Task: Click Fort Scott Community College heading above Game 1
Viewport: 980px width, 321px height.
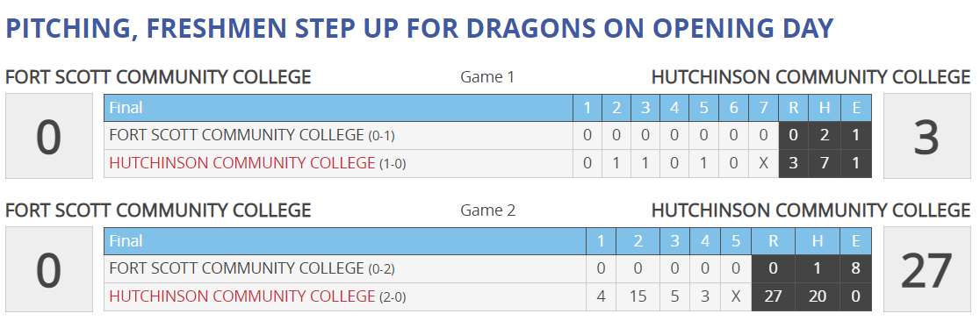Action: click(158, 77)
